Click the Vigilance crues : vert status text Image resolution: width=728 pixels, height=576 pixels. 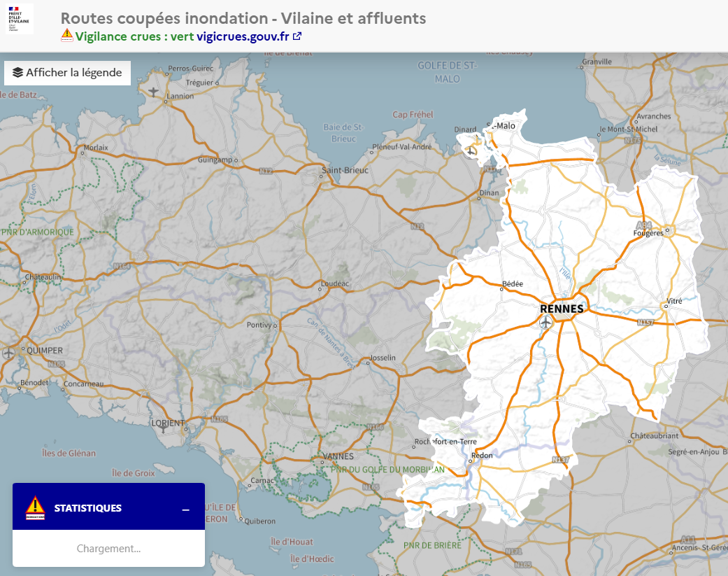[x=135, y=36]
